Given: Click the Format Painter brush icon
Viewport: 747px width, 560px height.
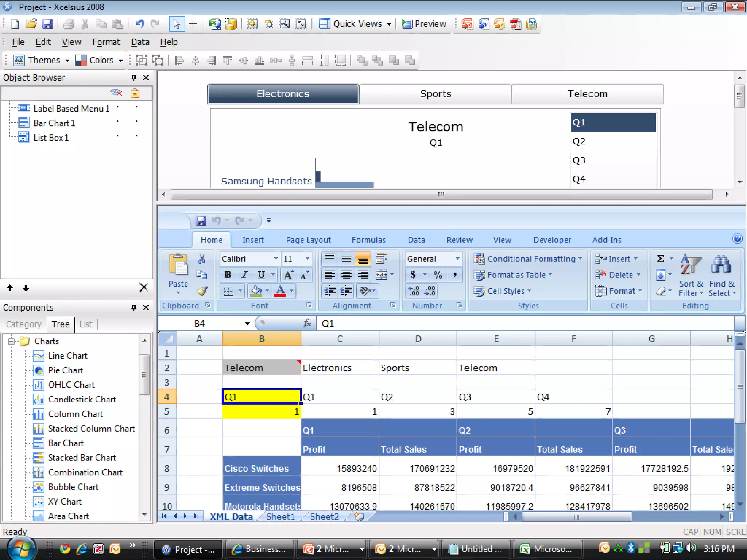Looking at the screenshot, I should click(202, 291).
